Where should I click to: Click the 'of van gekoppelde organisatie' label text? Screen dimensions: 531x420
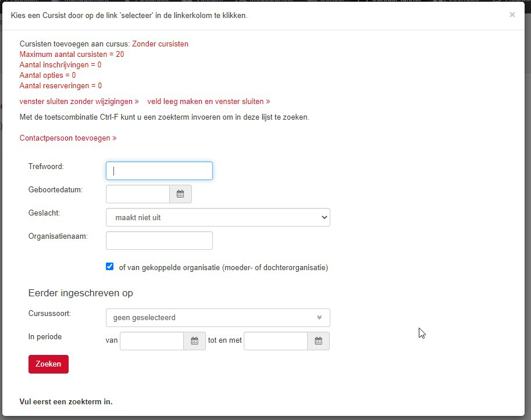(x=223, y=268)
